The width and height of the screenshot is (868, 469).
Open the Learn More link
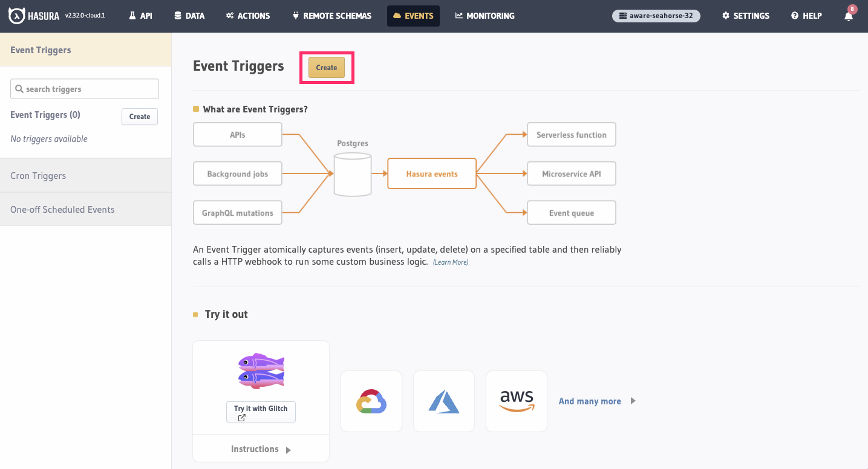point(451,262)
